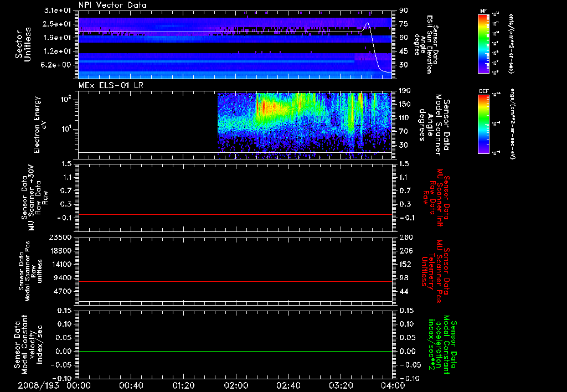
Task: Click the 190 scanner angle tick value
Action: pyautogui.click(x=405, y=91)
